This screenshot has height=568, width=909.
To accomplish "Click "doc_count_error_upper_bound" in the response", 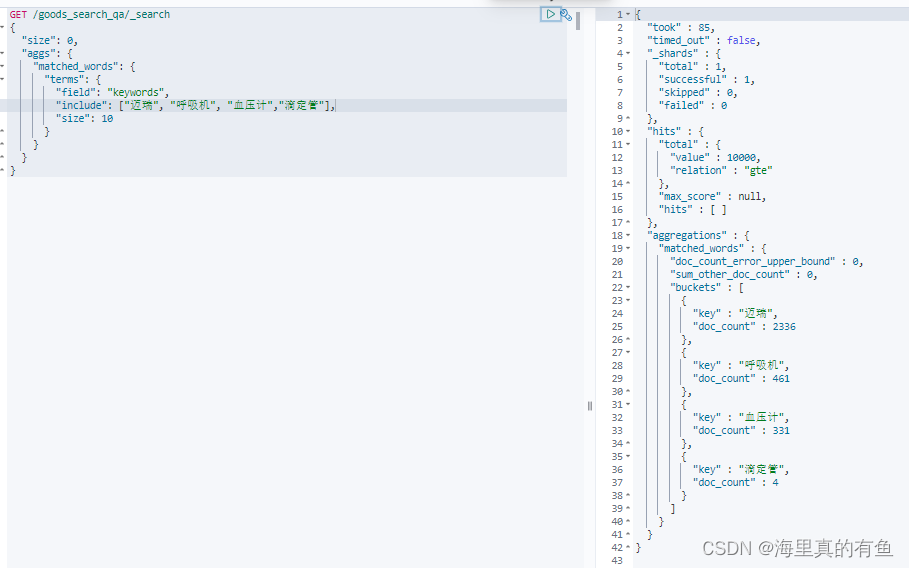I will point(752,261).
